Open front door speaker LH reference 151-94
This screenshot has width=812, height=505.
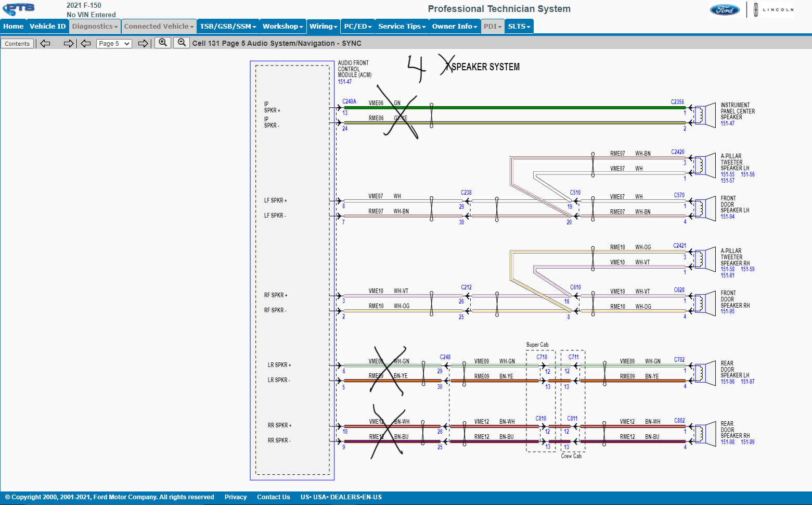tap(728, 217)
